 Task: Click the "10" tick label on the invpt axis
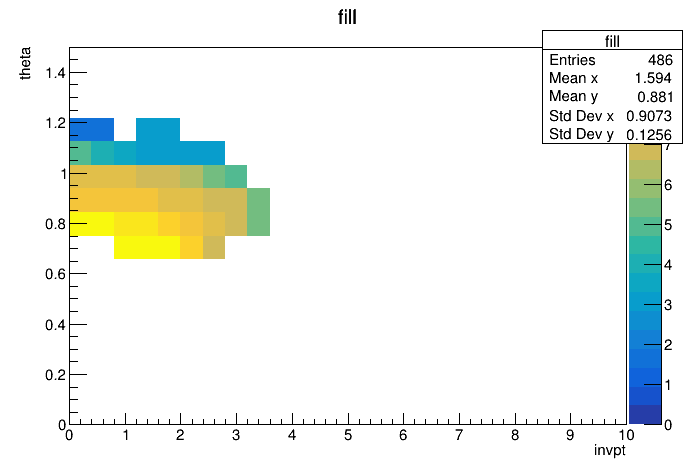(626, 435)
